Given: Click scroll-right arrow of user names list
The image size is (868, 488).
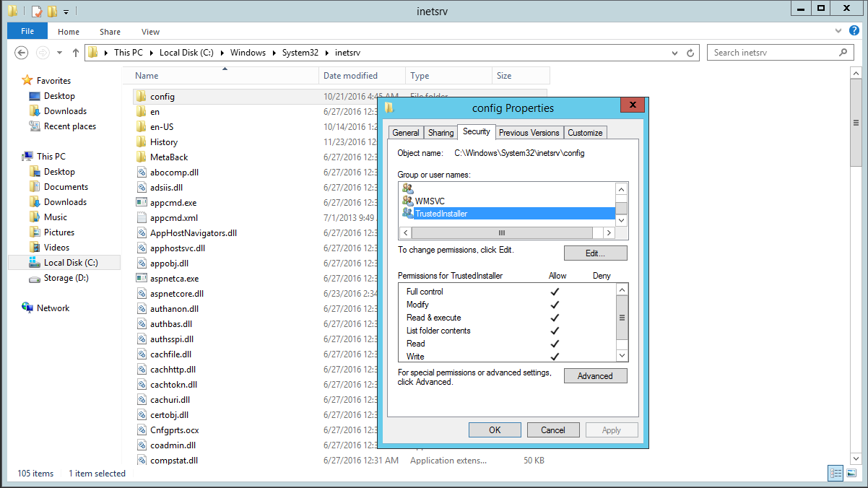Looking at the screenshot, I should (609, 233).
